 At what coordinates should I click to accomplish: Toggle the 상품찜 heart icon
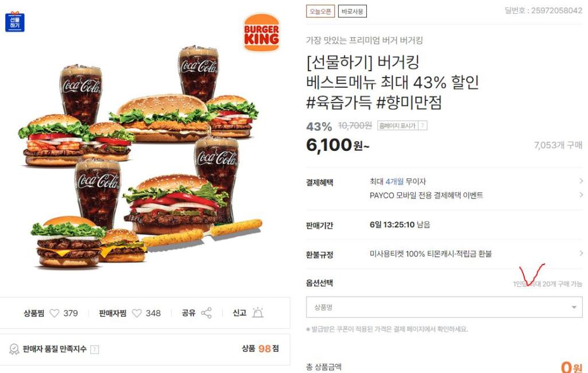pyautogui.click(x=55, y=313)
